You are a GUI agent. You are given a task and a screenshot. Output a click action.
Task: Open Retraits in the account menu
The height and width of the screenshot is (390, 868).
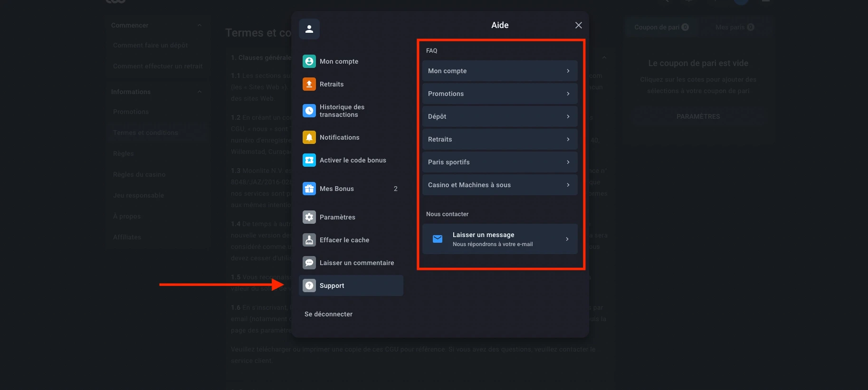(351, 84)
